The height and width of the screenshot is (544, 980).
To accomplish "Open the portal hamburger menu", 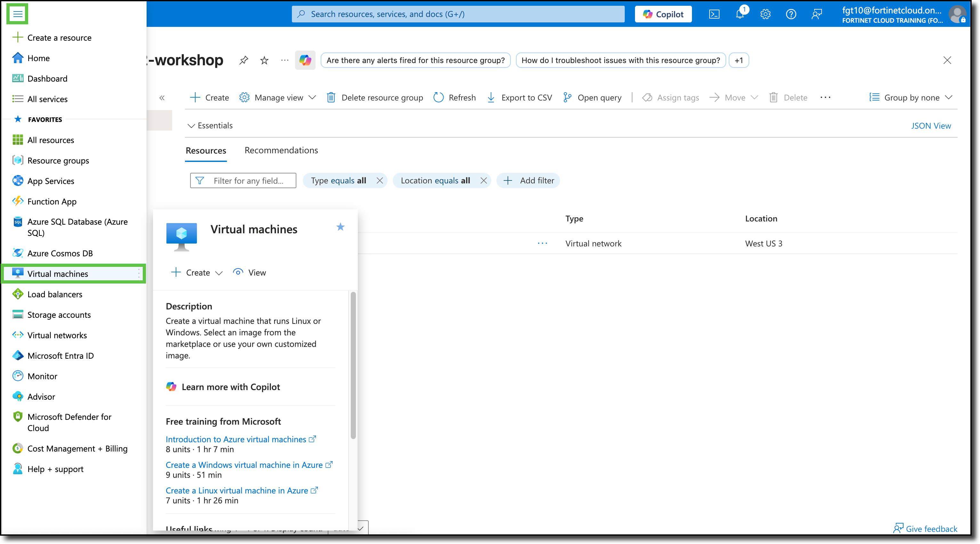I will pyautogui.click(x=17, y=14).
